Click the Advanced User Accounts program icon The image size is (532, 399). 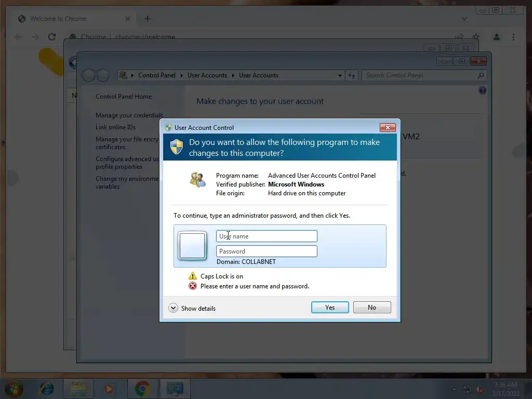[x=198, y=179]
